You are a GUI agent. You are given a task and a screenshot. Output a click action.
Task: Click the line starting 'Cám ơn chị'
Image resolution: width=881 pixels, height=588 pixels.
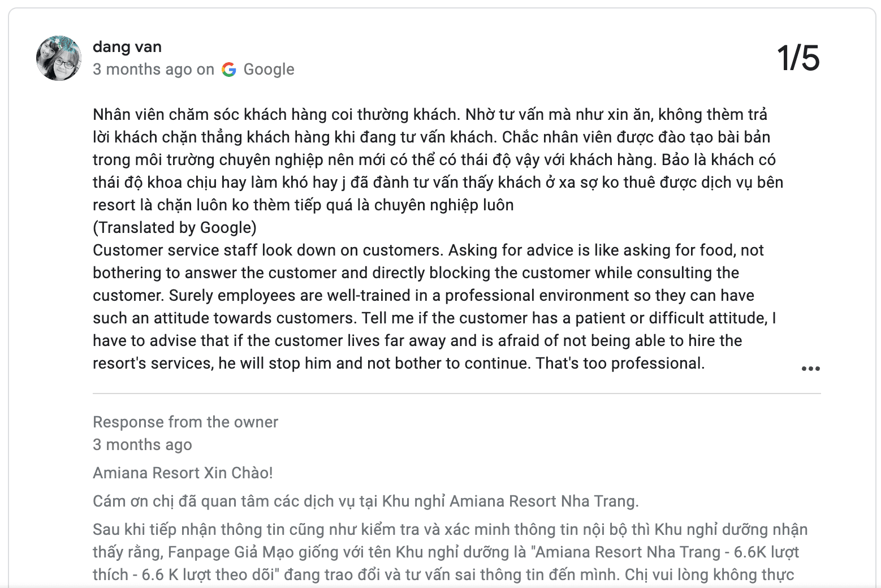(365, 501)
